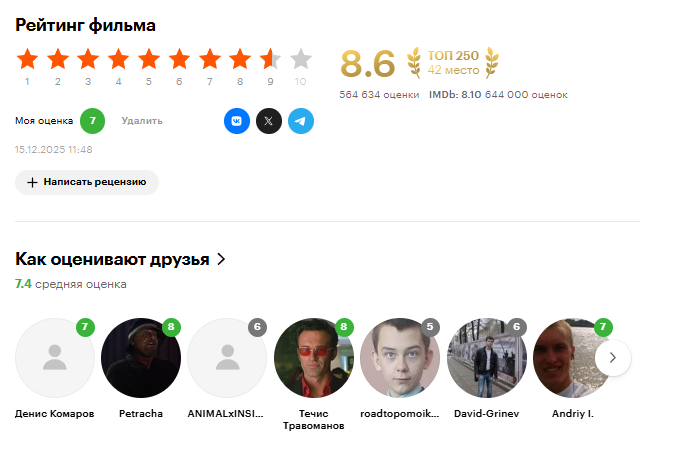This screenshot has width=690, height=459.
Task: Click the Написать рецензию button
Action: point(87,182)
